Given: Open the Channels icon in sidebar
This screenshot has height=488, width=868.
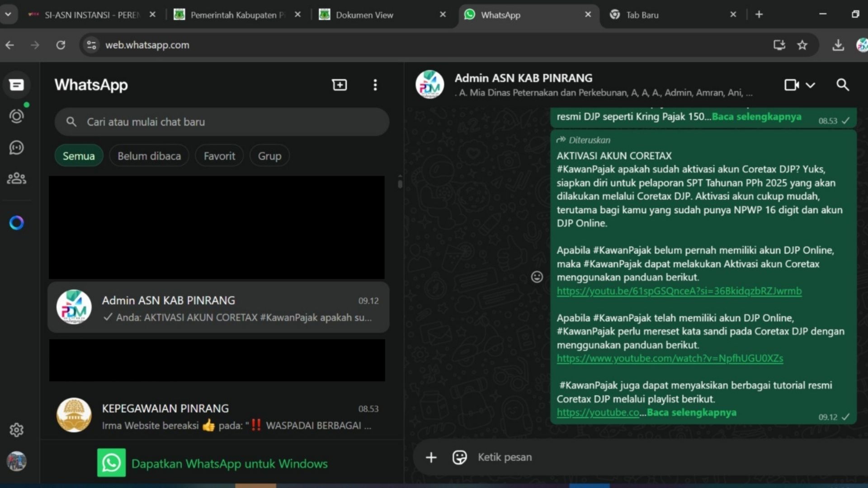Looking at the screenshot, I should (x=16, y=147).
